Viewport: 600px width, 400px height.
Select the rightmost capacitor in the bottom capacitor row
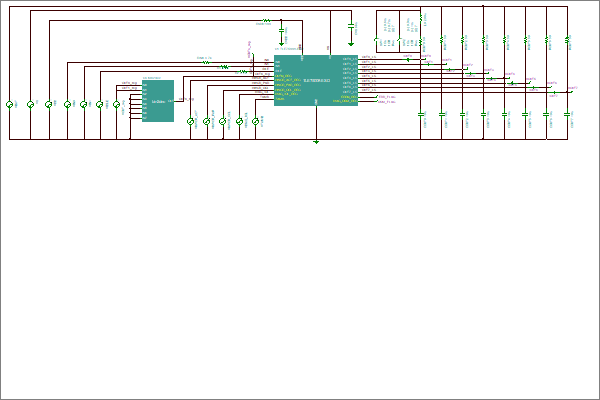pyautogui.click(x=567, y=114)
